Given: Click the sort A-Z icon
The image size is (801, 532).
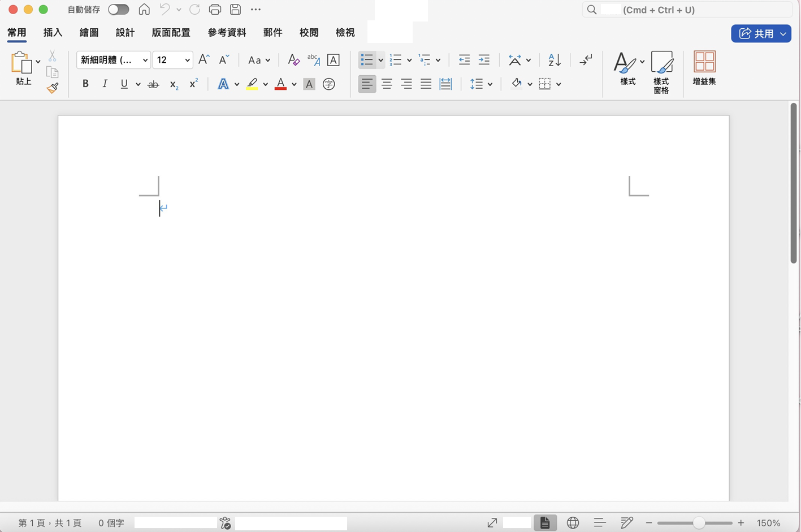Looking at the screenshot, I should pyautogui.click(x=555, y=59).
